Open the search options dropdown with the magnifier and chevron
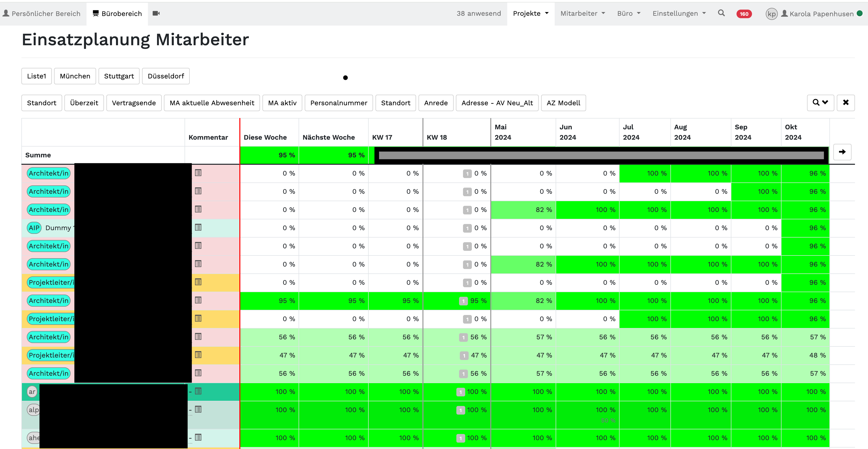The height and width of the screenshot is (449, 868). coord(820,103)
